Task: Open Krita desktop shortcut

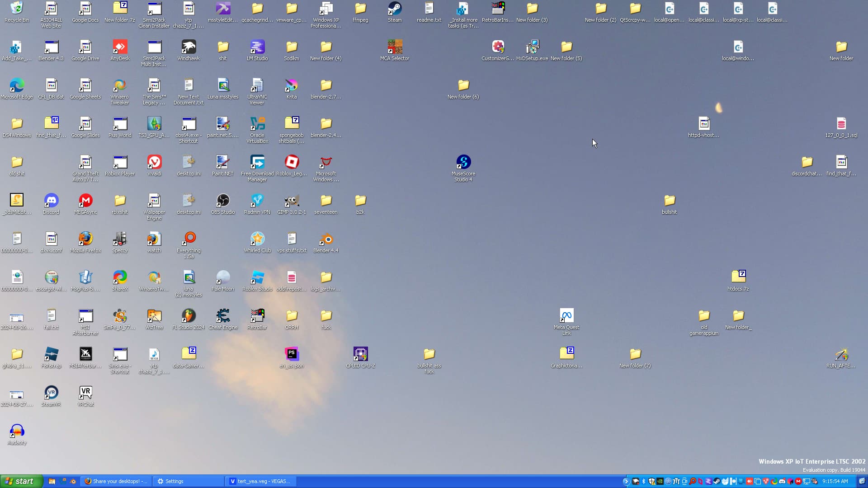Action: [x=292, y=89]
